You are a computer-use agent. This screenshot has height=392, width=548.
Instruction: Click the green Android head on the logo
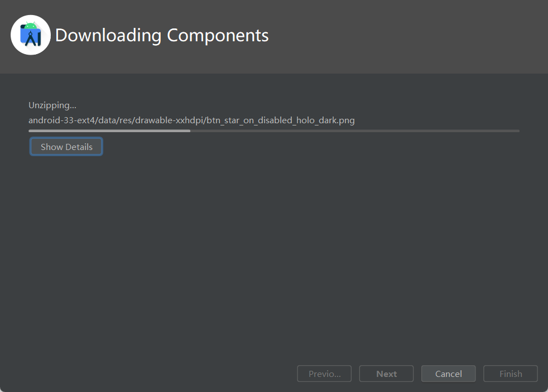click(31, 25)
